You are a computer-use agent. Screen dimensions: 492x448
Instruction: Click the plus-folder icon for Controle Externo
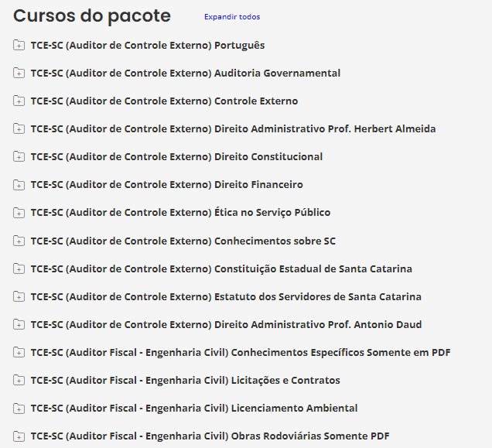pos(19,101)
